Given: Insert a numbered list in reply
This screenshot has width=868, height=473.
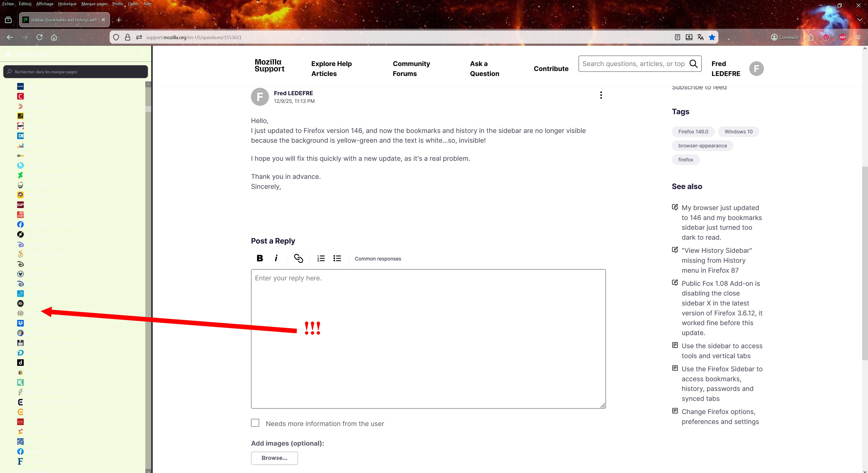Looking at the screenshot, I should coord(321,258).
